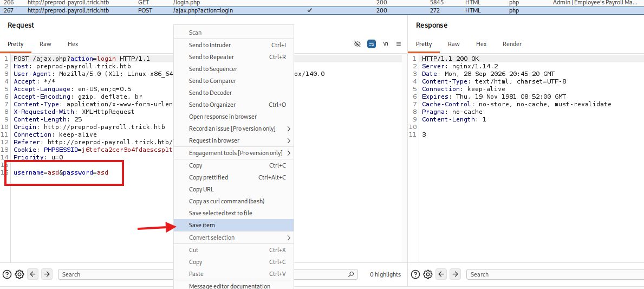
Task: Open Response pane search settings gear
Action: point(428,274)
